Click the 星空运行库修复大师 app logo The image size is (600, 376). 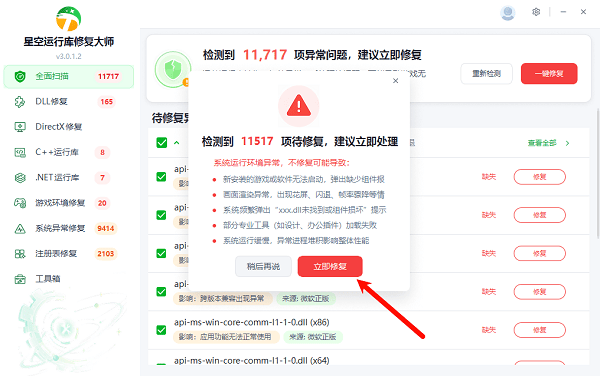[68, 19]
